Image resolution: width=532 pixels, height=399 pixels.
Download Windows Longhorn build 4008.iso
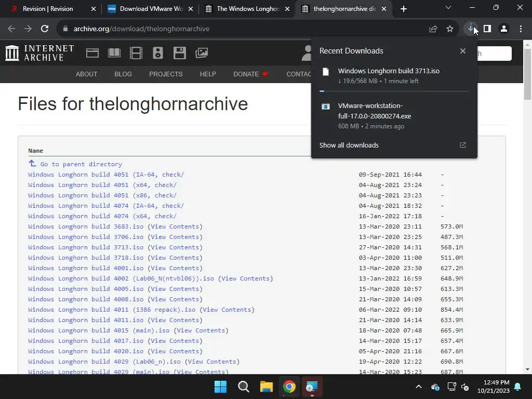86,299
